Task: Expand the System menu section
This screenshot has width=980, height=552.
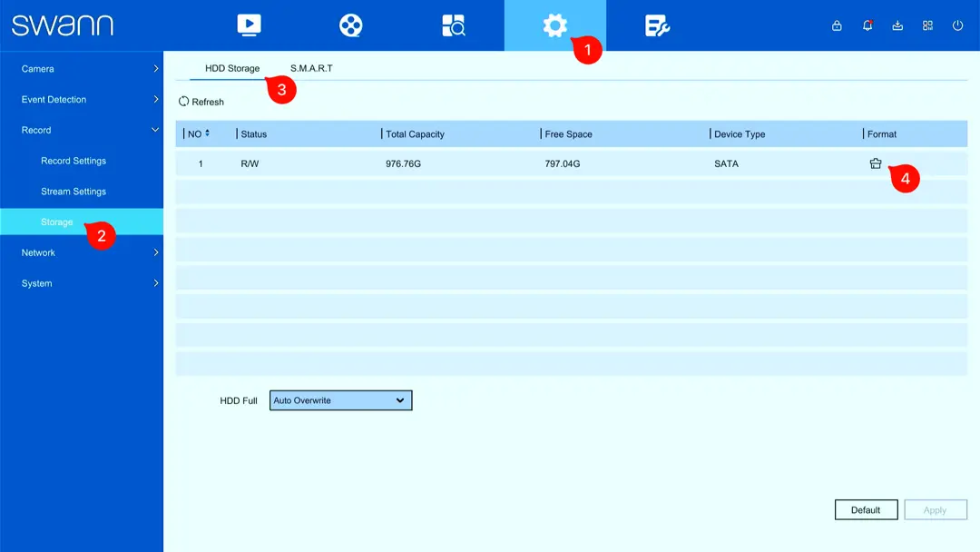Action: (x=82, y=283)
